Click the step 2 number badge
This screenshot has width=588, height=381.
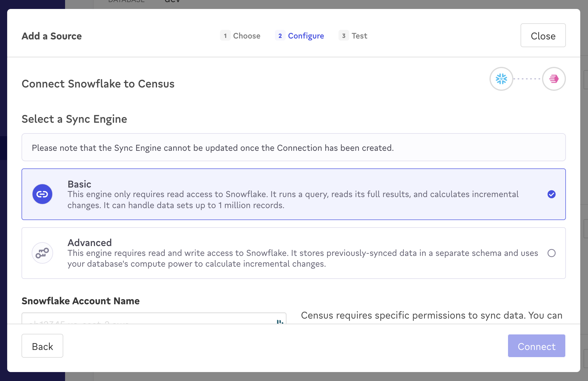pyautogui.click(x=280, y=36)
